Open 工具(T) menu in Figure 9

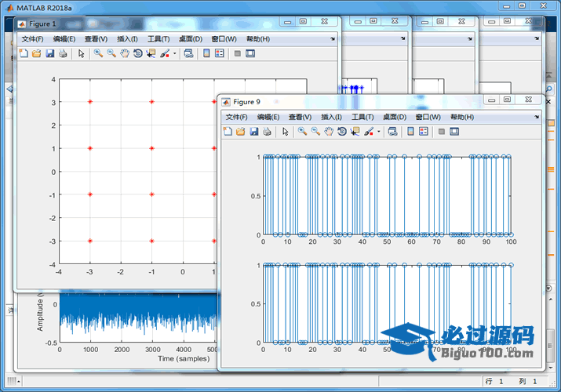point(362,117)
